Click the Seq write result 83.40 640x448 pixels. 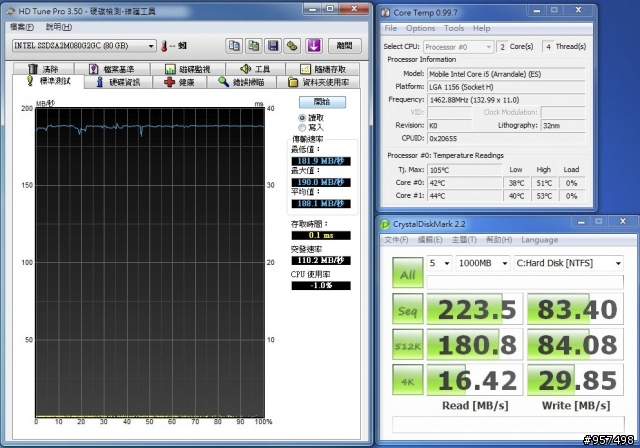pos(576,309)
